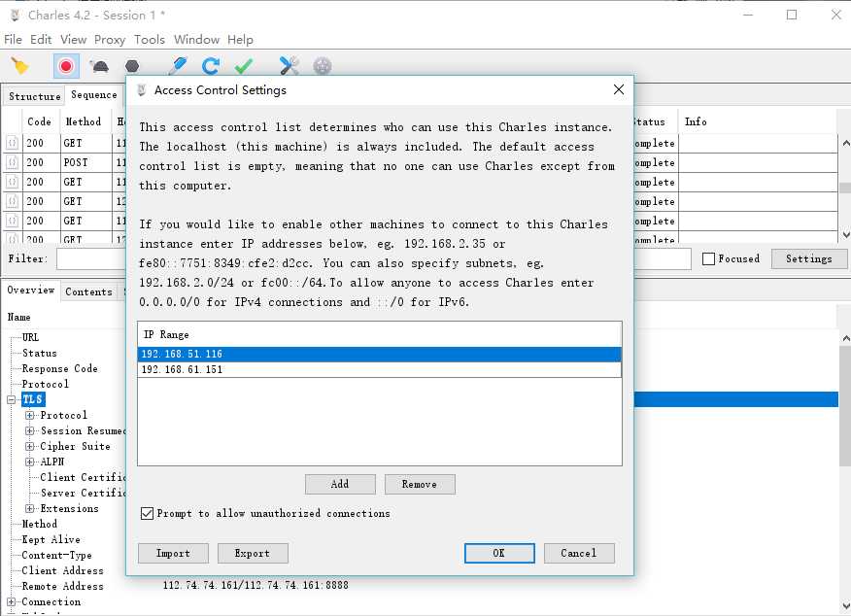Expand the Protocol node under TLS
851x616 pixels.
(x=30, y=415)
